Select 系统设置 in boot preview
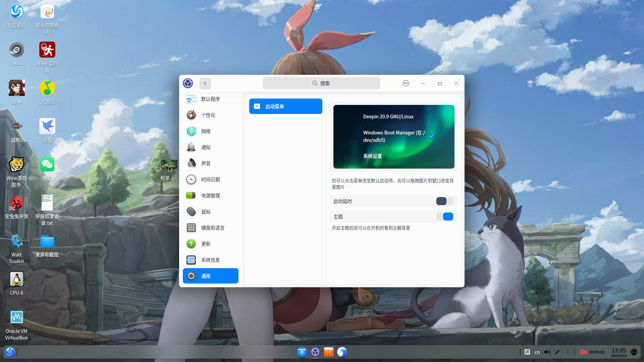The width and height of the screenshot is (644, 362). (373, 156)
